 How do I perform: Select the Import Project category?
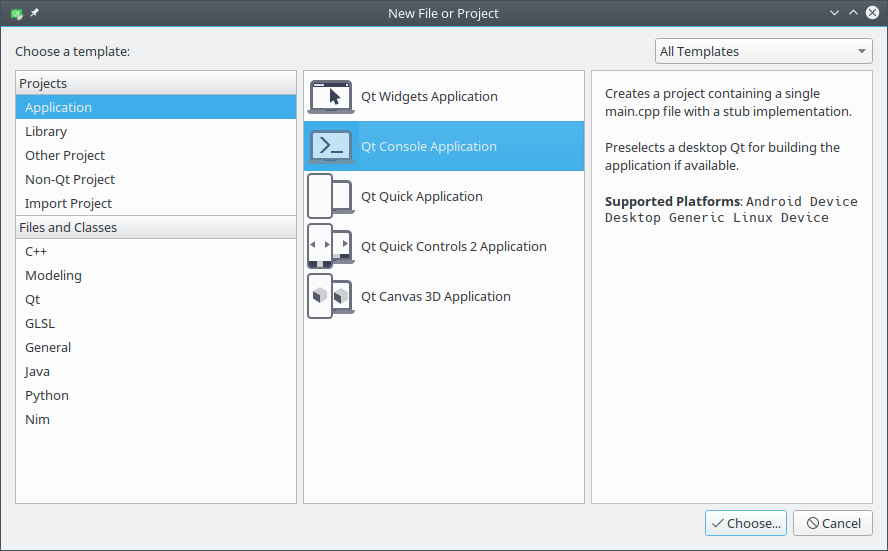(156, 203)
